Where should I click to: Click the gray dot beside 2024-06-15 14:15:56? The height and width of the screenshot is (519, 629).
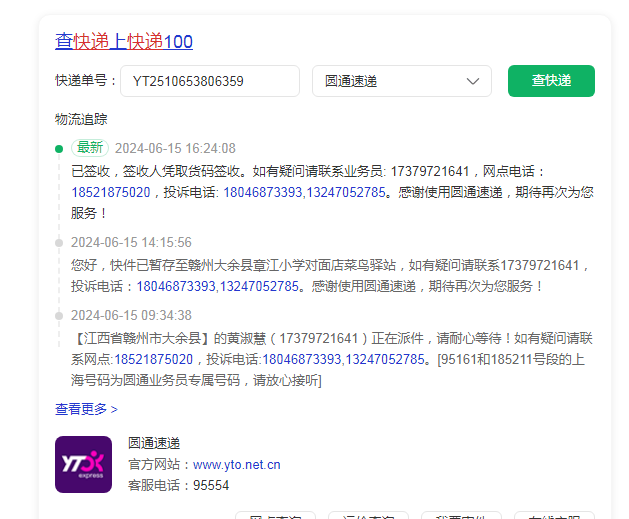click(x=59, y=243)
